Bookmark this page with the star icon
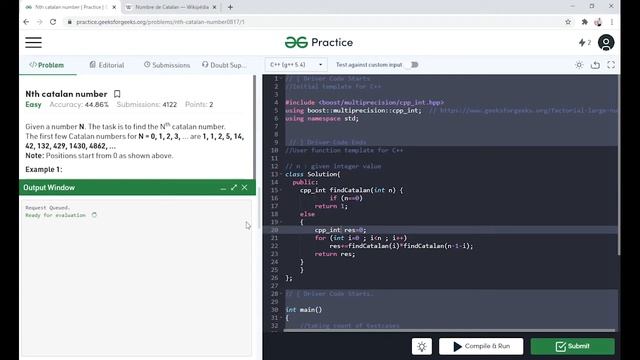The image size is (640, 360). (568, 22)
